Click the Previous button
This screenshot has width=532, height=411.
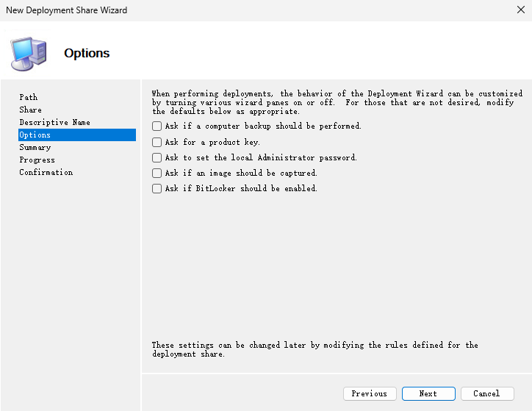click(370, 393)
